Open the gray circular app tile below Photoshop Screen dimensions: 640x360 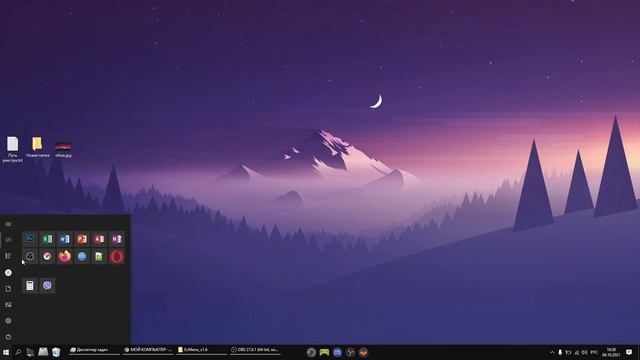click(x=30, y=256)
